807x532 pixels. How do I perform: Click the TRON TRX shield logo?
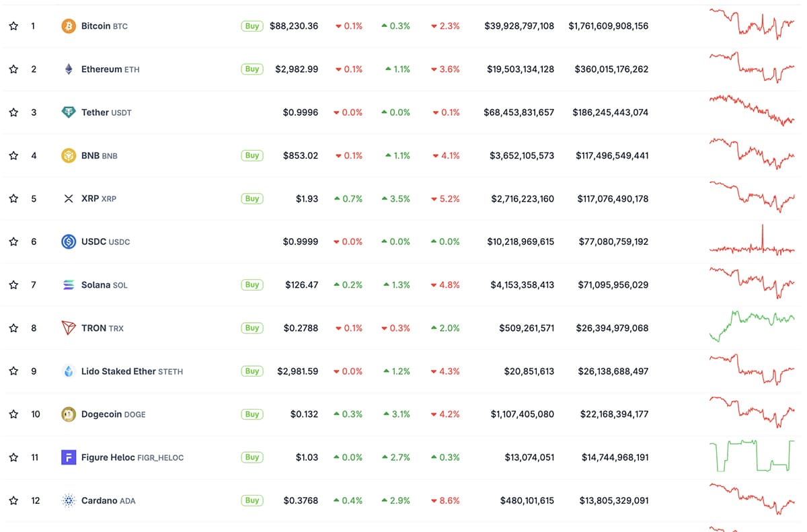point(67,328)
